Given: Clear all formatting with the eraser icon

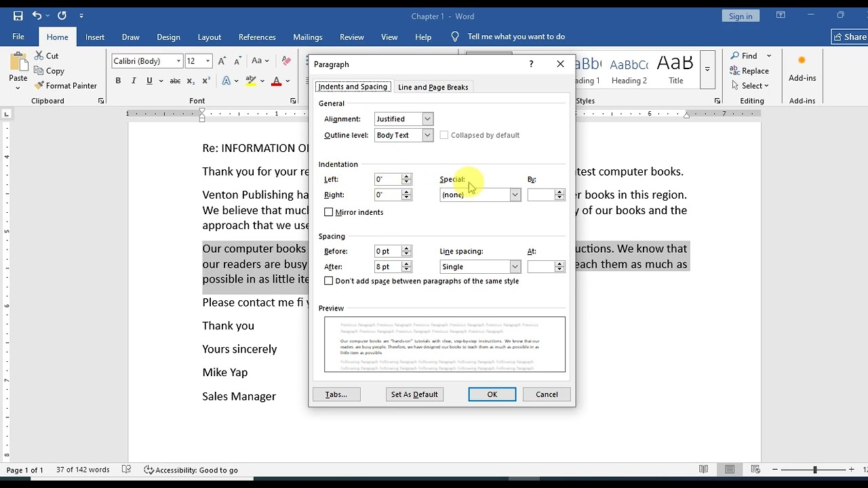Looking at the screenshot, I should (x=286, y=61).
